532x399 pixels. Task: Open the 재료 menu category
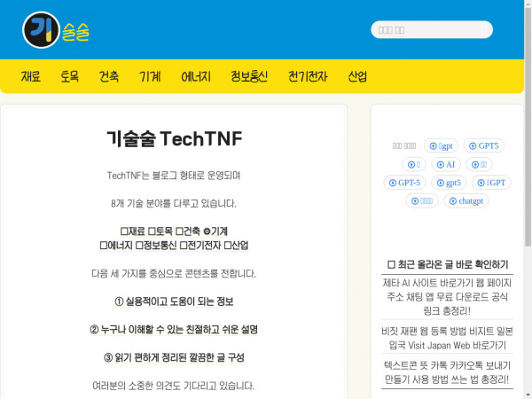click(31, 76)
